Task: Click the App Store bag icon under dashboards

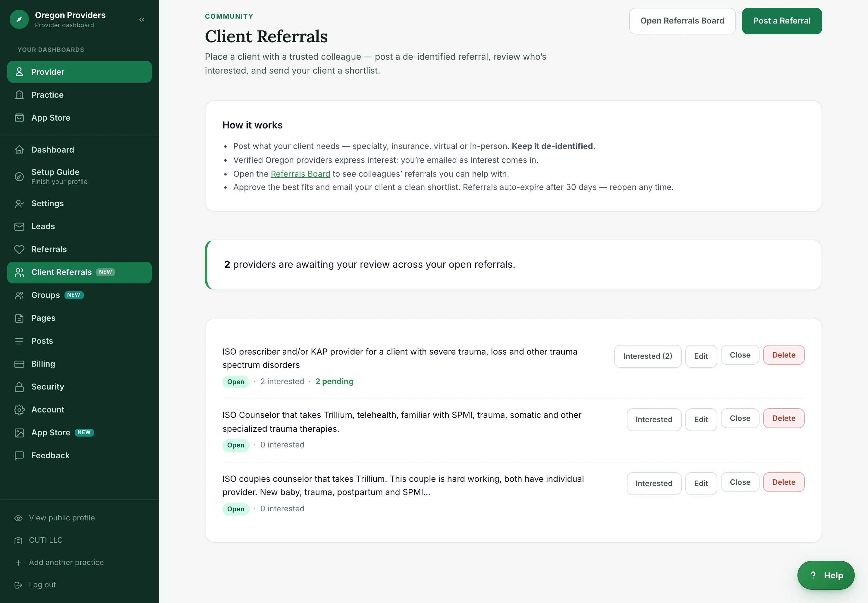Action: [x=19, y=118]
